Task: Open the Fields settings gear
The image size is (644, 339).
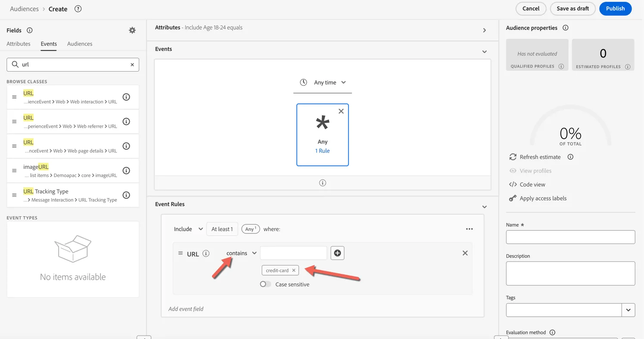Action: tap(132, 30)
